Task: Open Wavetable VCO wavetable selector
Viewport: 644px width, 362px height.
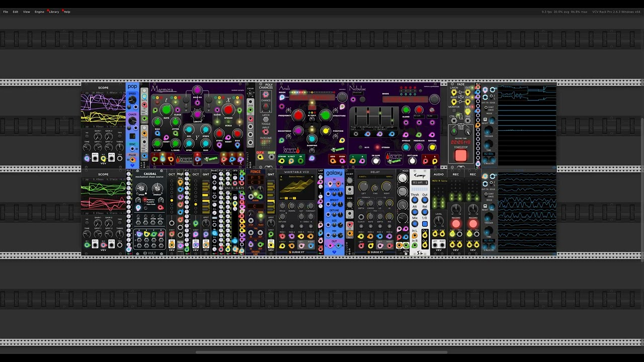Action: point(296,176)
